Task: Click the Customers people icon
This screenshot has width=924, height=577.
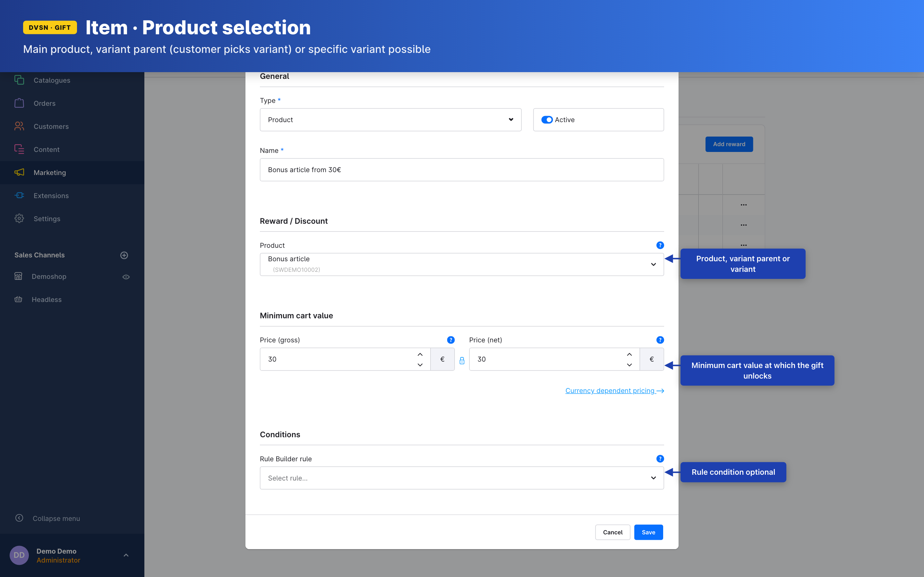Action: coord(19,126)
